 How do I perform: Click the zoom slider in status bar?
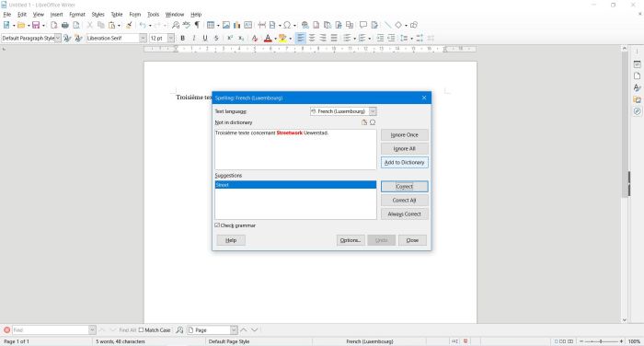(x=602, y=341)
